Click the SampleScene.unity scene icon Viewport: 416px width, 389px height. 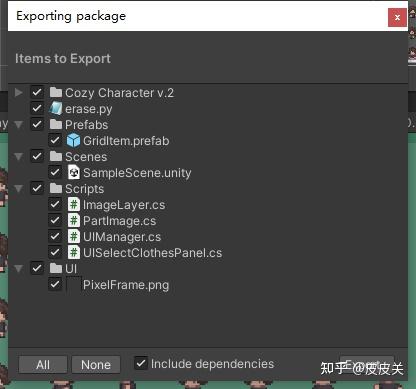click(x=74, y=172)
